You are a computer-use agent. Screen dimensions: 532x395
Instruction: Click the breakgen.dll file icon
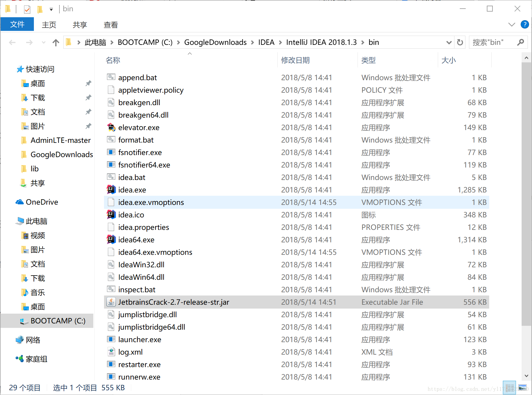tap(111, 102)
